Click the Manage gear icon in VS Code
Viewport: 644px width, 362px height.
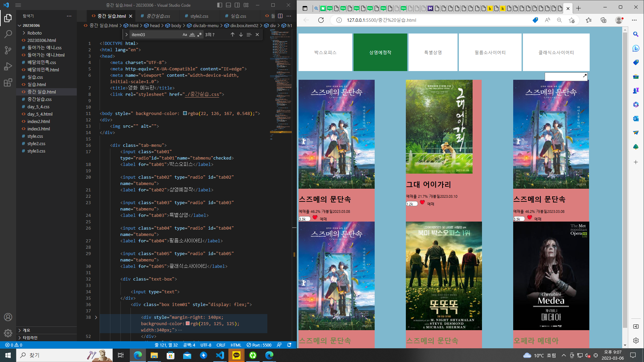coord(8,333)
